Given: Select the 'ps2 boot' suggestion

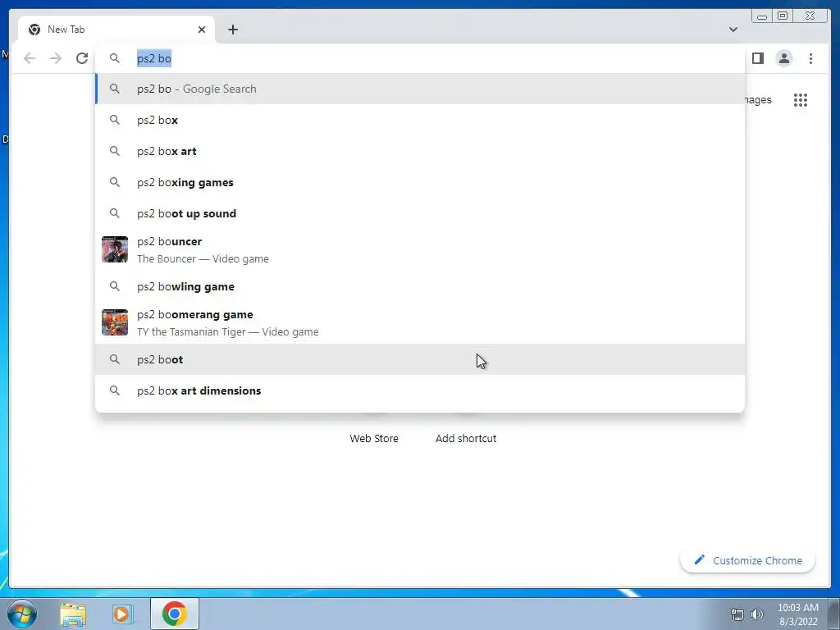Looking at the screenshot, I should coord(420,359).
